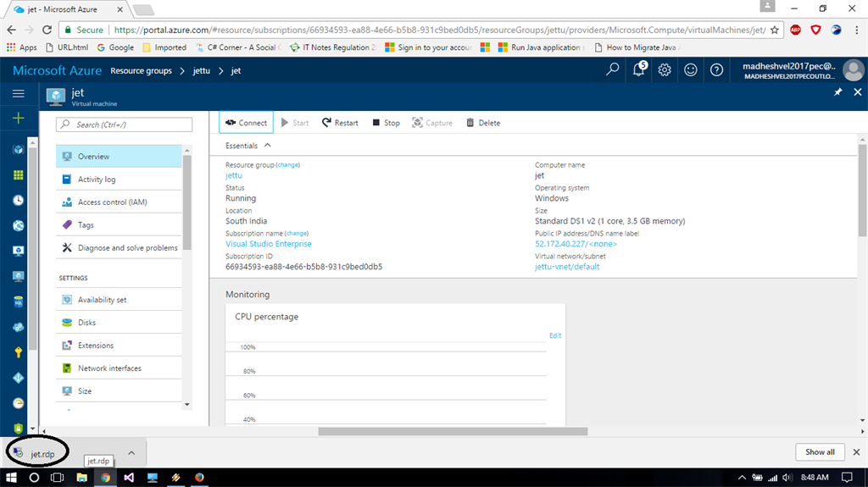This screenshot has height=487, width=868.
Task: Reload the browser page
Action: [47, 30]
